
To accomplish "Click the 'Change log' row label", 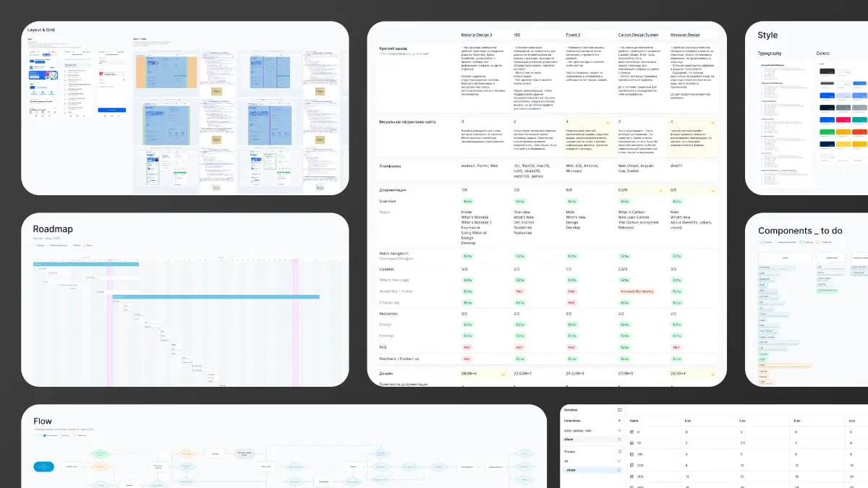I will click(389, 302).
